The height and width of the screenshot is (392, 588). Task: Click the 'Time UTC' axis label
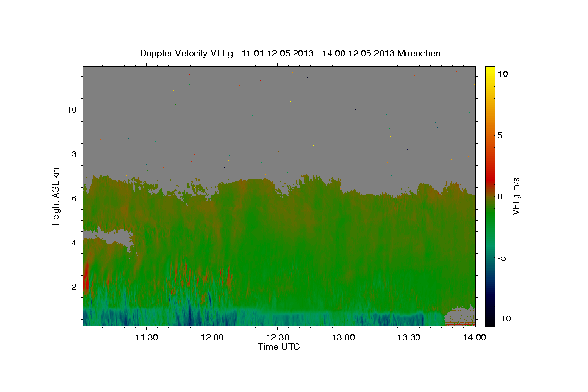279,347
